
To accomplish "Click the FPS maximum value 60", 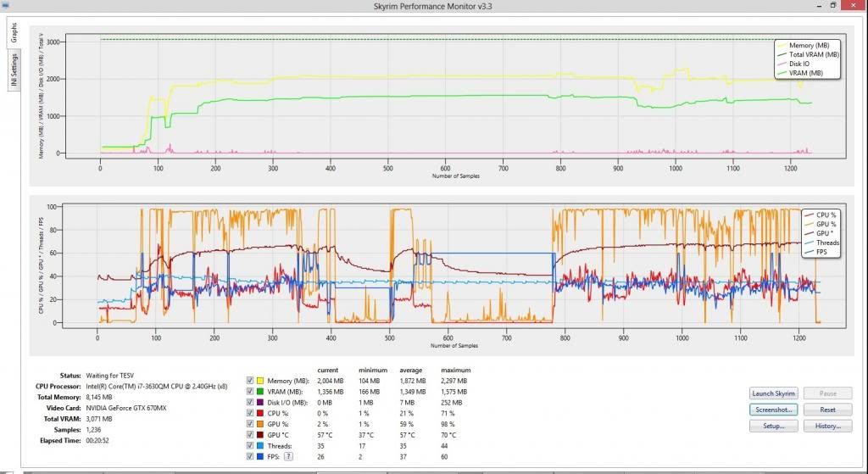I will click(444, 457).
